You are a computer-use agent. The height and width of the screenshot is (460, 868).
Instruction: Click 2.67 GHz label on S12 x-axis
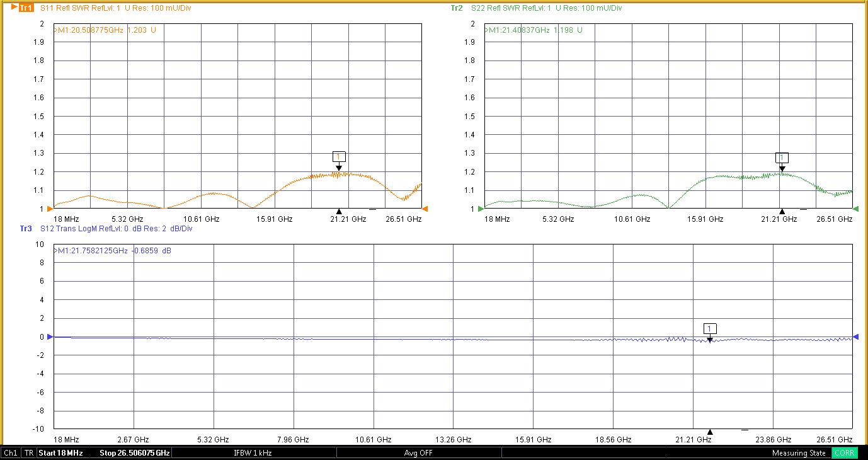(x=133, y=440)
